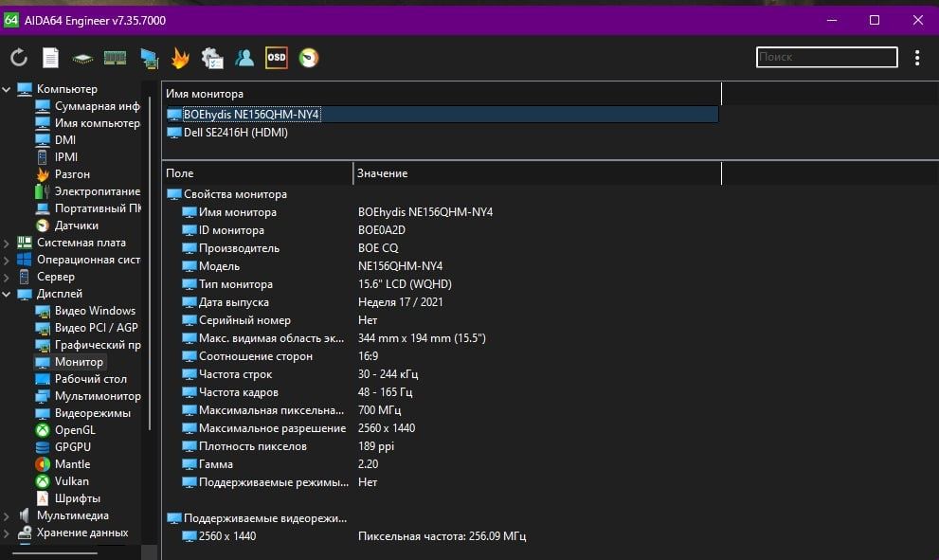Expand the Сервер tree node

(7, 278)
